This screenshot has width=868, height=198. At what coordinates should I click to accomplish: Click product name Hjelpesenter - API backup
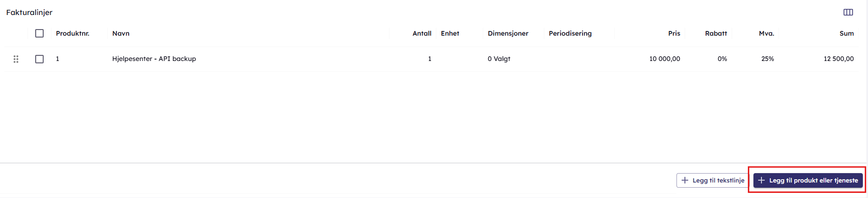pos(154,59)
